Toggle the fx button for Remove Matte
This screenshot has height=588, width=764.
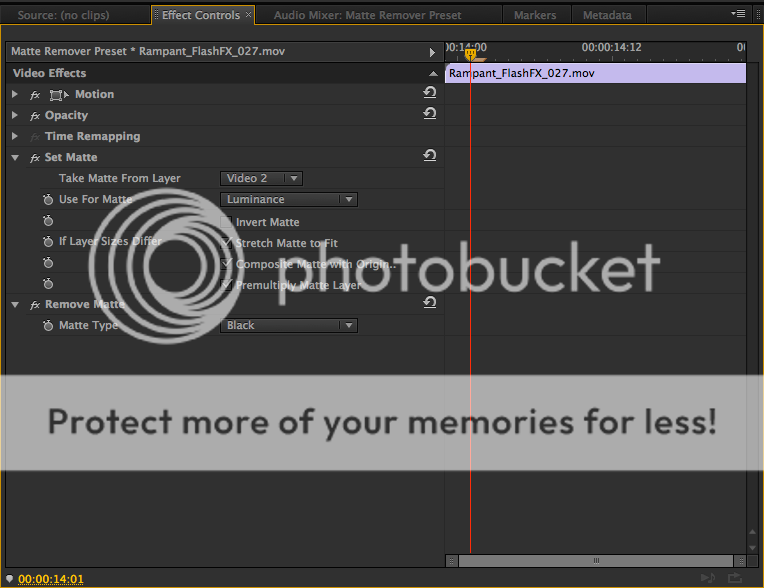click(35, 305)
